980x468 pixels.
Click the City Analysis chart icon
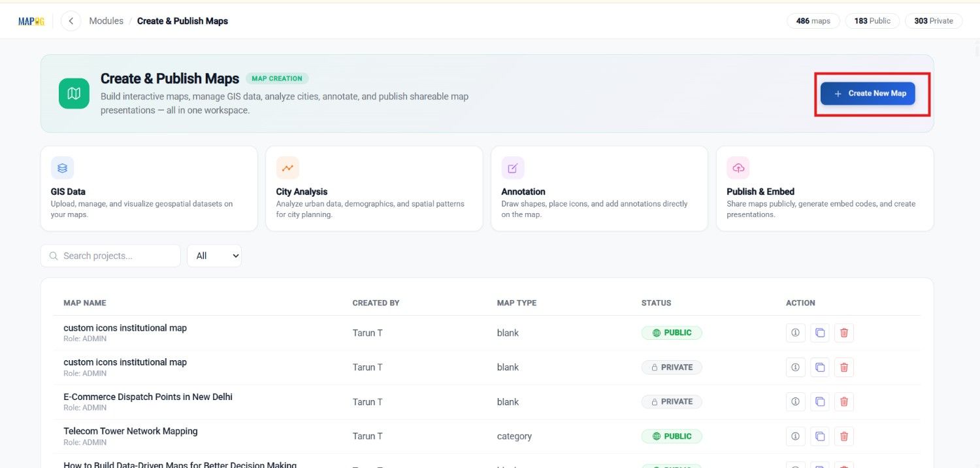pos(287,168)
